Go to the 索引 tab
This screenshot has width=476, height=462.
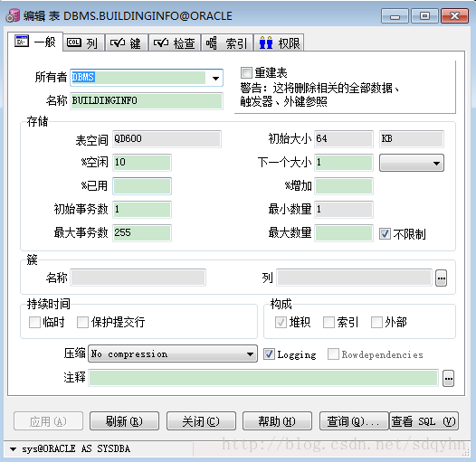tap(227, 42)
